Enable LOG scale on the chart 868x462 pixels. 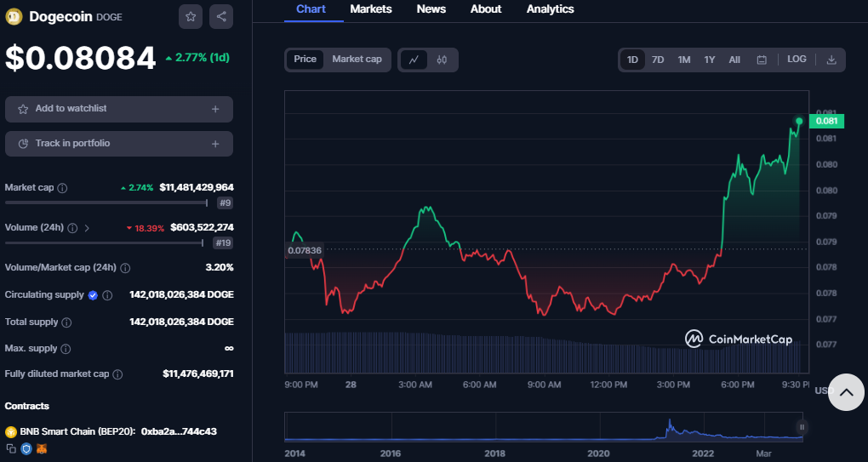pos(797,60)
